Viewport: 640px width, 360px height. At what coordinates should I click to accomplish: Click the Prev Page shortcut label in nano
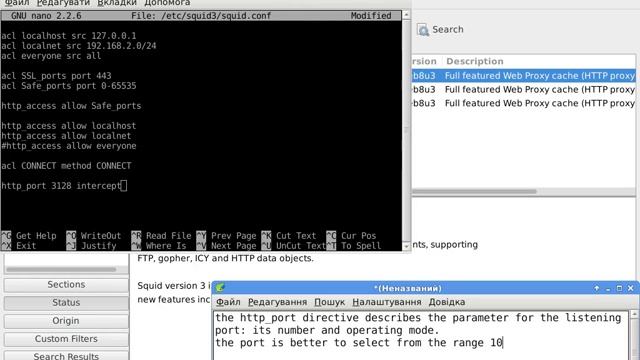click(233, 236)
